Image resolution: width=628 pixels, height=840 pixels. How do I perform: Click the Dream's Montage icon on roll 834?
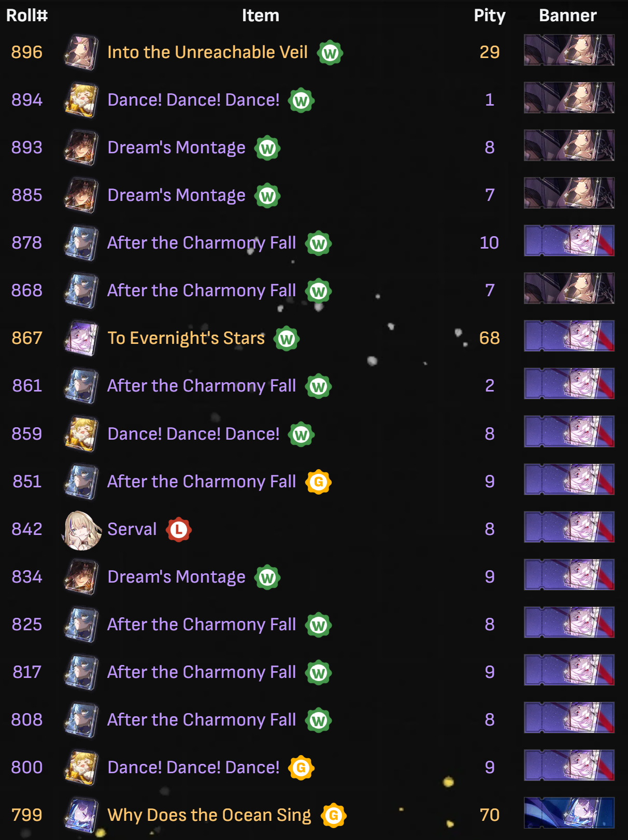tap(81, 577)
